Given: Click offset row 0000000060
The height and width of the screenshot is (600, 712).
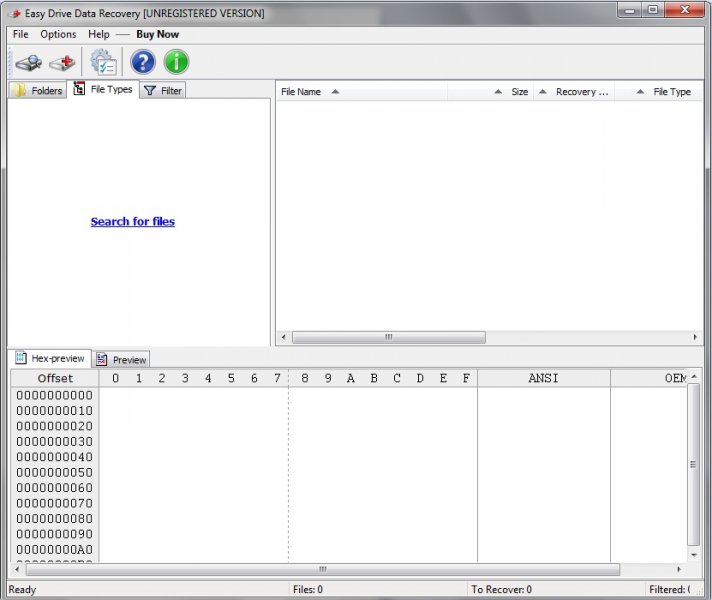Looking at the screenshot, I should pyautogui.click(x=54, y=488).
